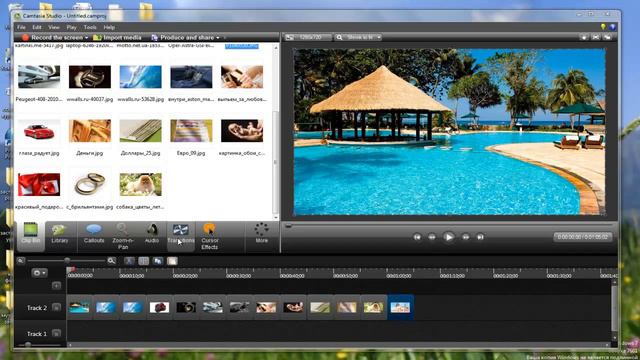Click the Split icon on timeline toolbar
This screenshot has height=360, width=640.
143,261
